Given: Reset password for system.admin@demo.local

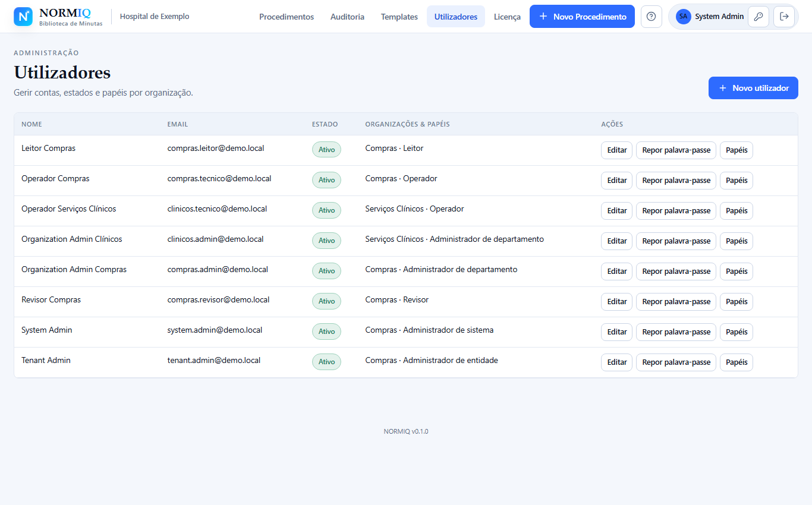Looking at the screenshot, I should click(676, 332).
